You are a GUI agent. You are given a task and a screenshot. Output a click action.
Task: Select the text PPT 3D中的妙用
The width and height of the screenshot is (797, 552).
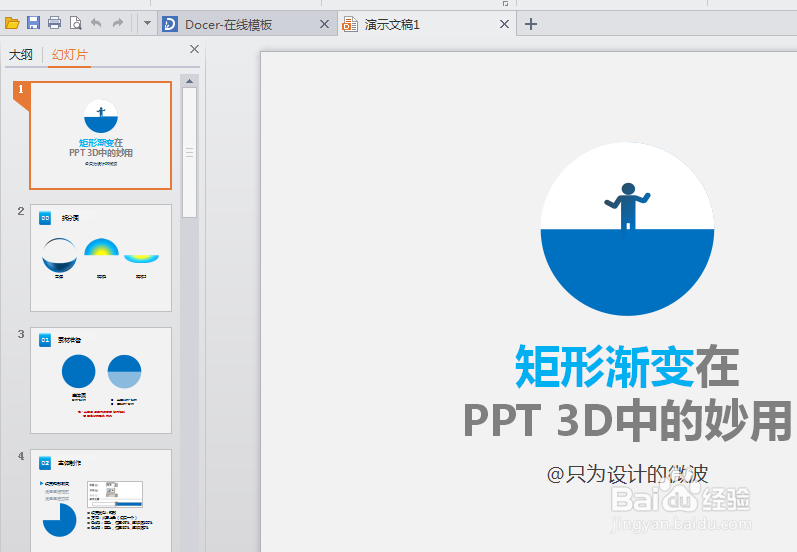[x=627, y=420]
